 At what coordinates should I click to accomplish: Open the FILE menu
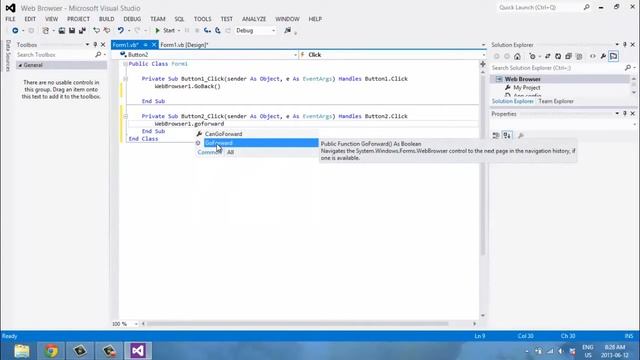point(10,19)
